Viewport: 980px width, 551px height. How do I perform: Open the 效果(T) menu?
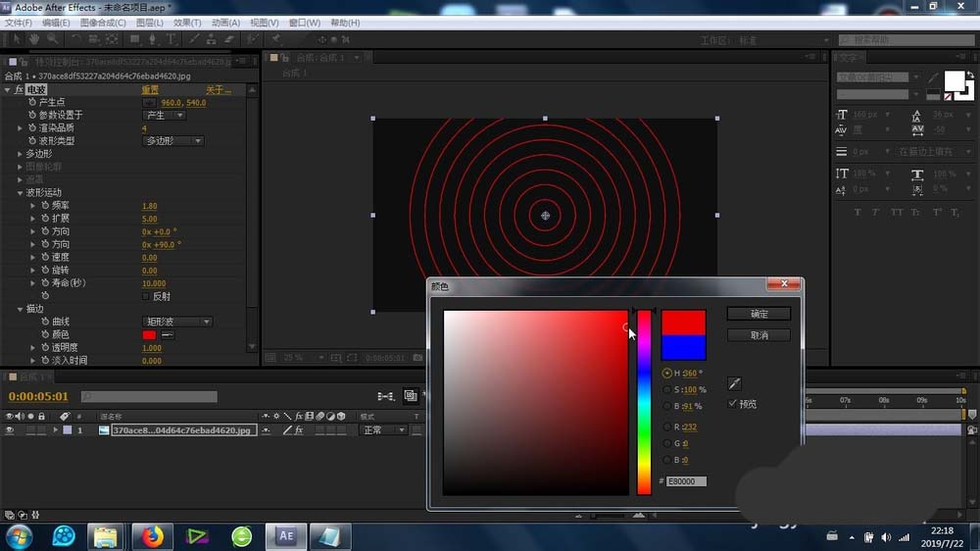186,23
